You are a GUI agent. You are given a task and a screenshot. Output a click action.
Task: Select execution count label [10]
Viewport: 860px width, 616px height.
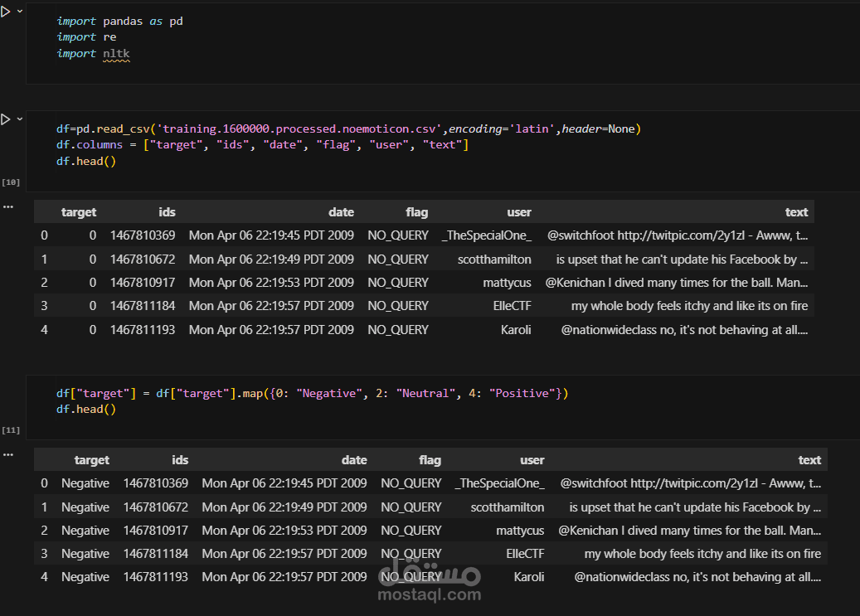[11, 182]
